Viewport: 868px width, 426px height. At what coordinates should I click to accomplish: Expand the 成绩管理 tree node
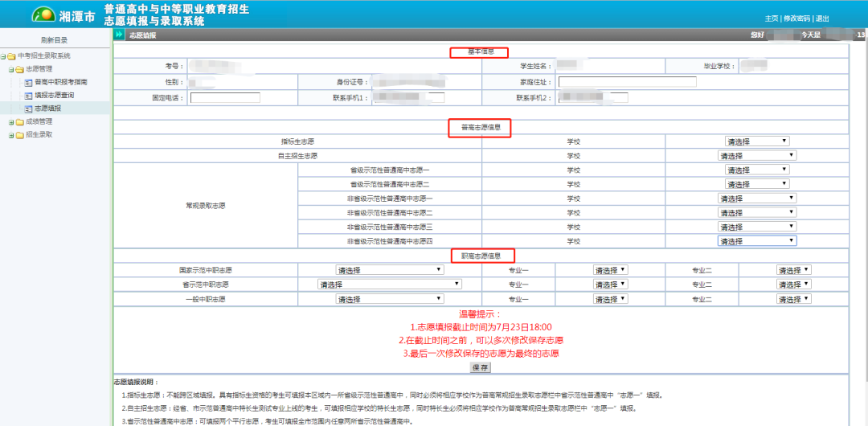pos(10,121)
